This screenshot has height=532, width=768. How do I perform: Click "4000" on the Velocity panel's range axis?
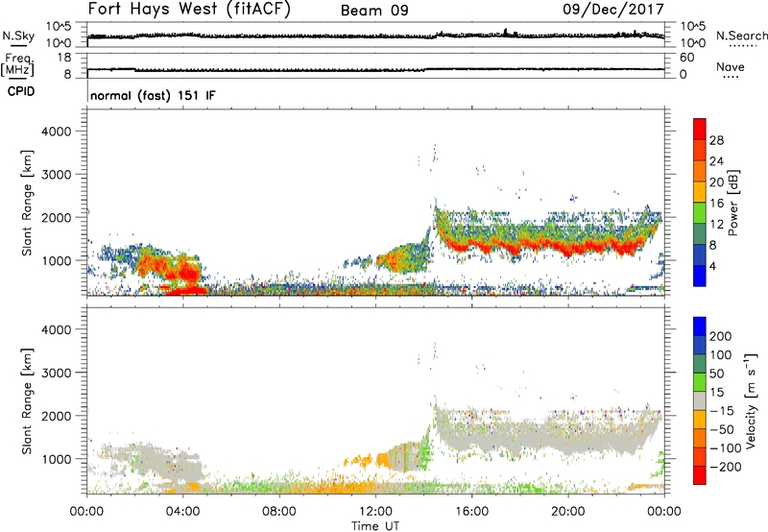coord(57,329)
